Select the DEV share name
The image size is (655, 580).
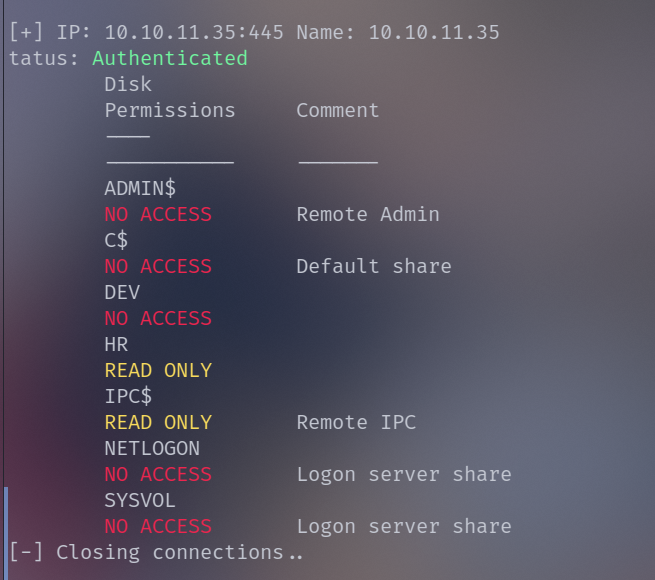(122, 292)
